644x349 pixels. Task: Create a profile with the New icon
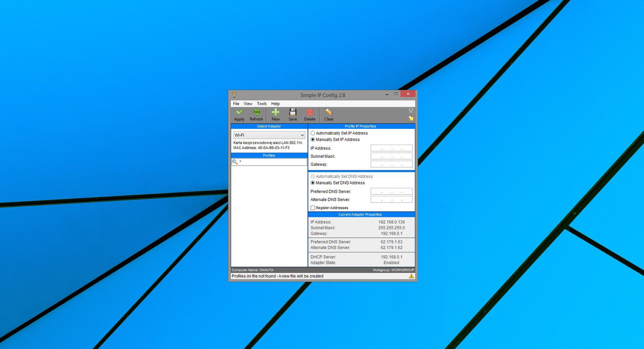click(x=276, y=114)
